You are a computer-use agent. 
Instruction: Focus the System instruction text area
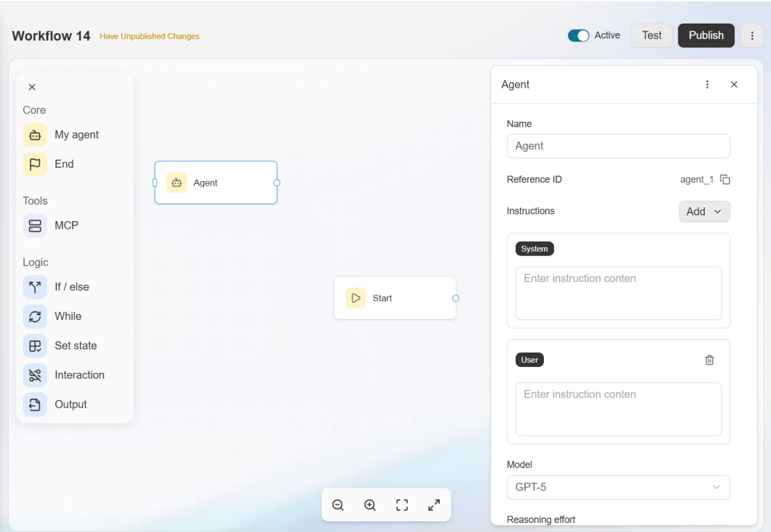[x=619, y=293]
